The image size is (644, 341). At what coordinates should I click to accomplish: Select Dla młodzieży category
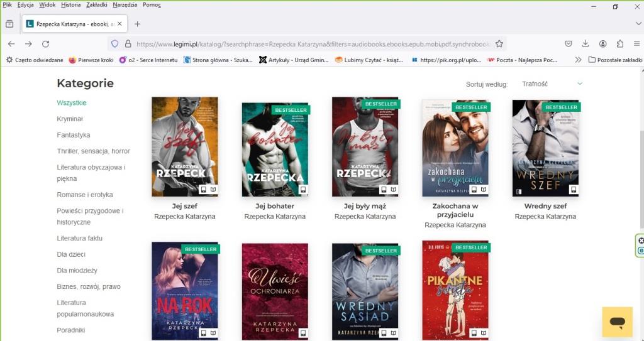tap(77, 271)
